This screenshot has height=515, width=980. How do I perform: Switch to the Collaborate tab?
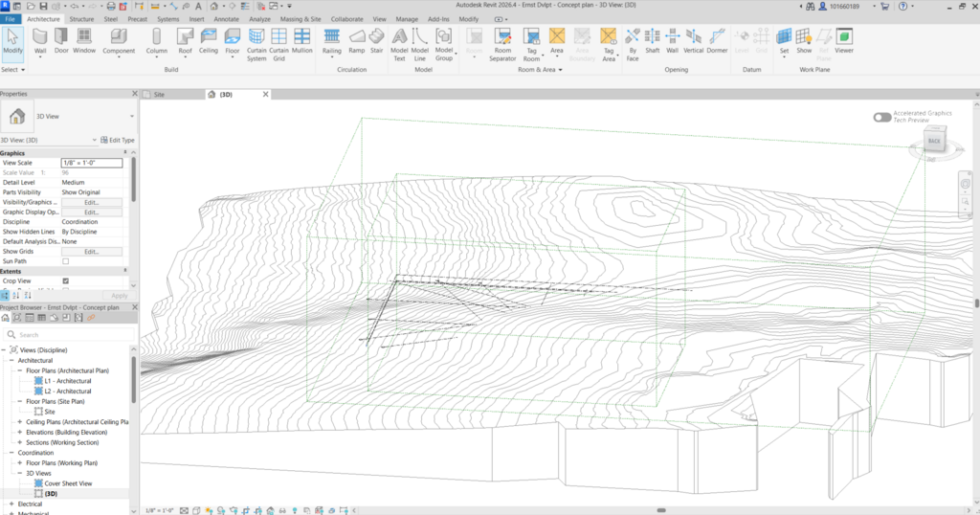346,19
